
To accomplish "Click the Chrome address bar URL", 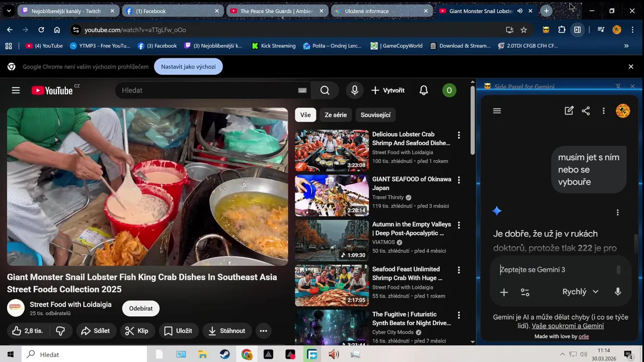I will [x=135, y=30].
